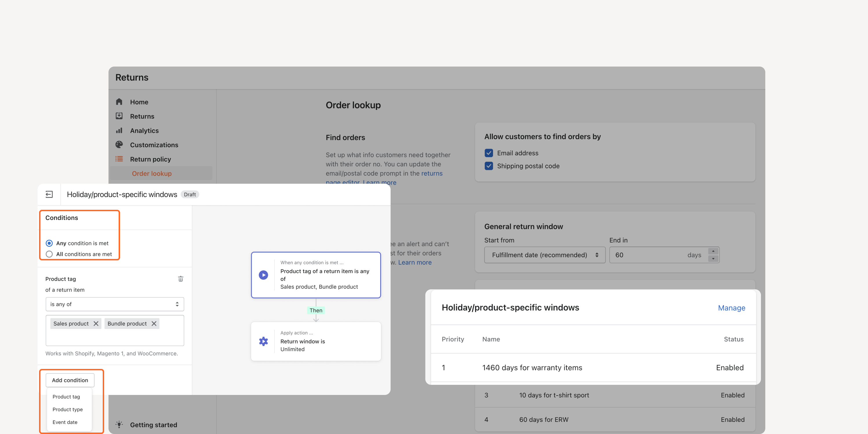The image size is (868, 434).
Task: Delete the Product tag condition via trash icon
Action: [181, 279]
